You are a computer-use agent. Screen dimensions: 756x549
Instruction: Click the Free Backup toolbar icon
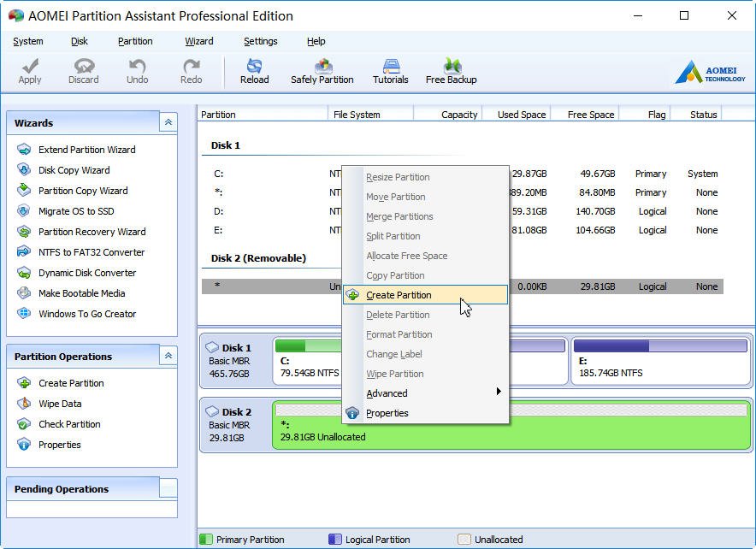tap(452, 66)
